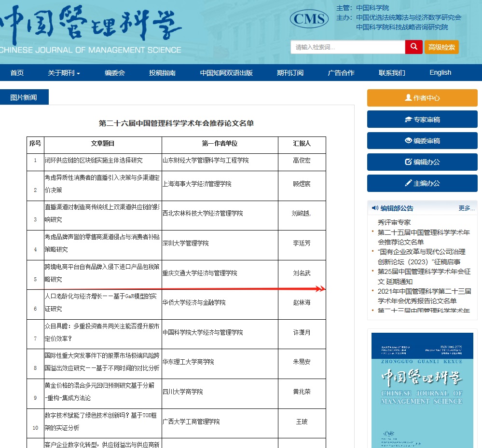The image size is (482, 448).
Task: Click the 中国管理科学 calligraphy journal logo
Action: point(91,25)
